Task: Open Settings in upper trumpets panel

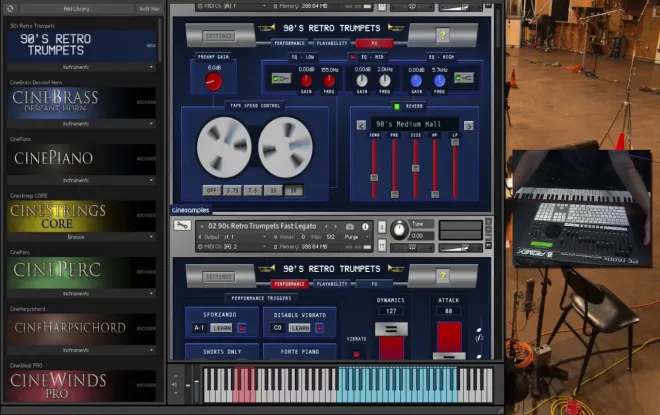Action: click(x=219, y=36)
